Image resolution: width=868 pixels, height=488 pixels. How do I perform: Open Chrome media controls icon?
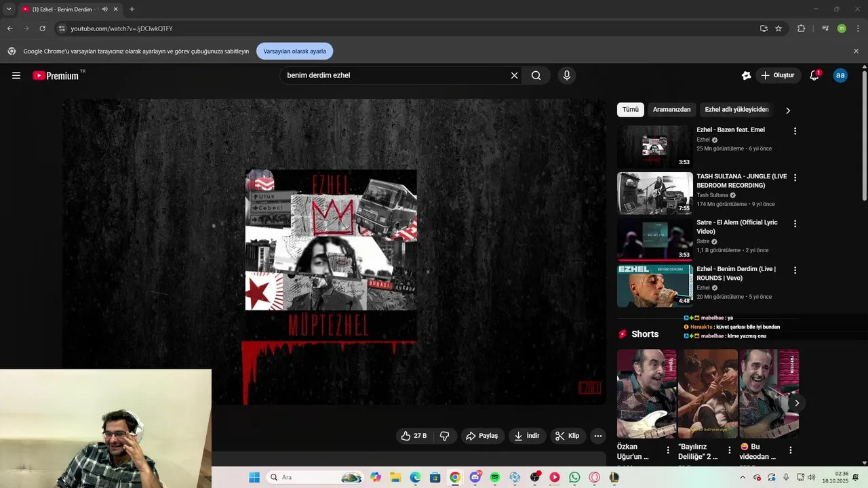pyautogui.click(x=825, y=28)
